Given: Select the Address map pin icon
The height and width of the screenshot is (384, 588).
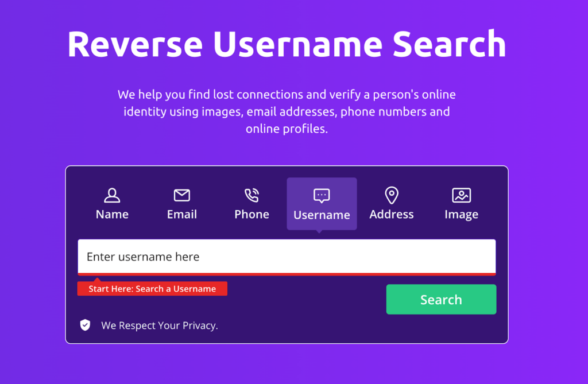Looking at the screenshot, I should pos(392,195).
